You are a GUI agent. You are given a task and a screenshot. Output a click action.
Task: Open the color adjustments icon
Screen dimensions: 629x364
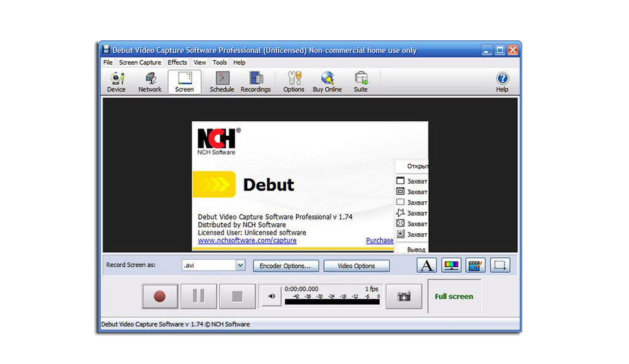(451, 265)
